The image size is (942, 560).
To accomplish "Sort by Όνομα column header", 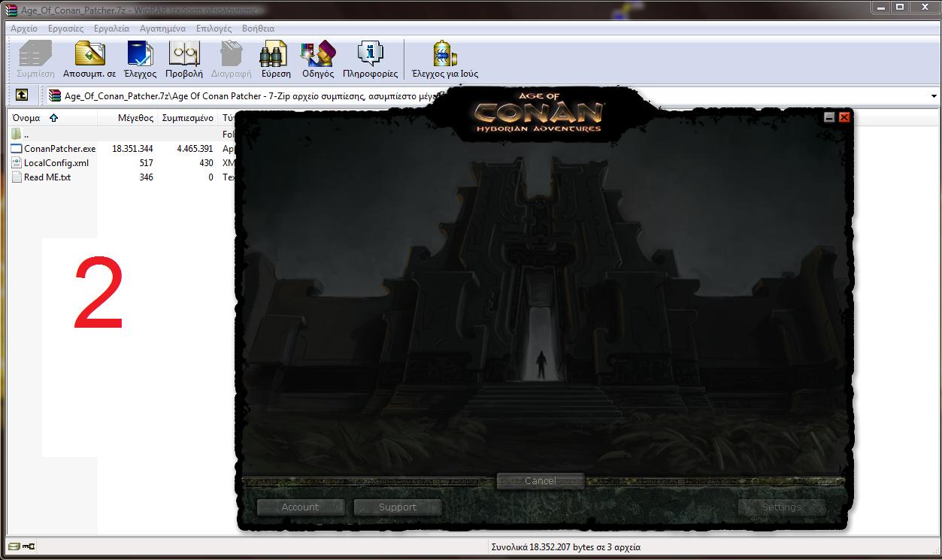I will [x=51, y=118].
